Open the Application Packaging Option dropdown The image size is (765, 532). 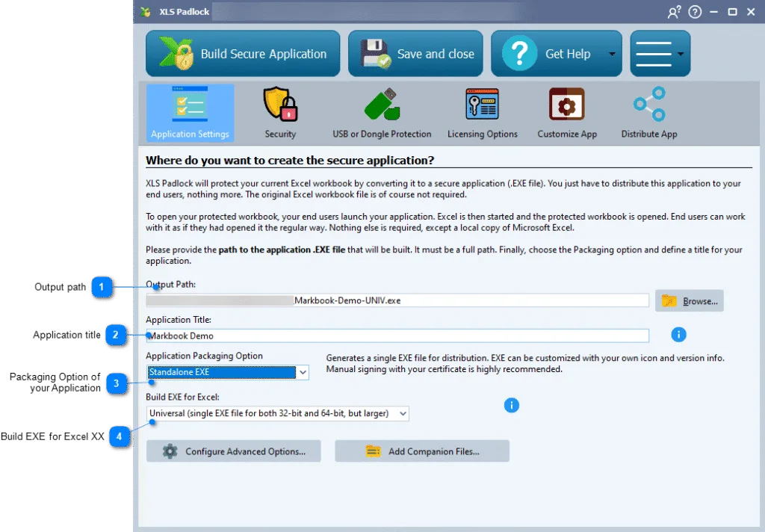pos(227,372)
